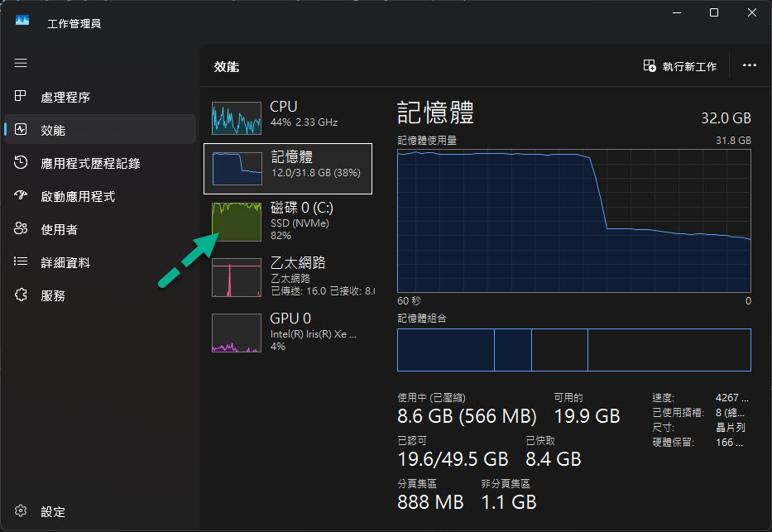Screen dimensions: 772x532
Task: Click the 效能 pulse icon in sidebar
Action: (22, 130)
